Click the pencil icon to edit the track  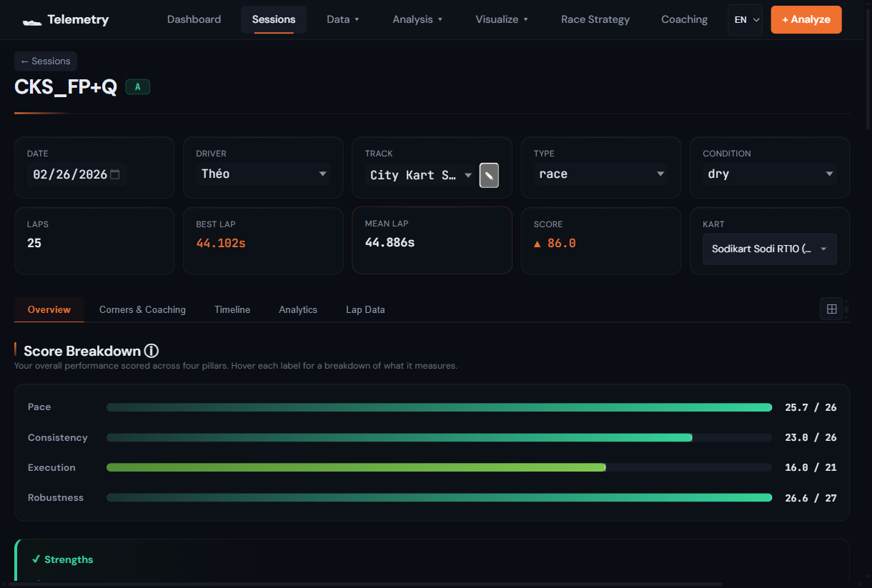pos(489,175)
